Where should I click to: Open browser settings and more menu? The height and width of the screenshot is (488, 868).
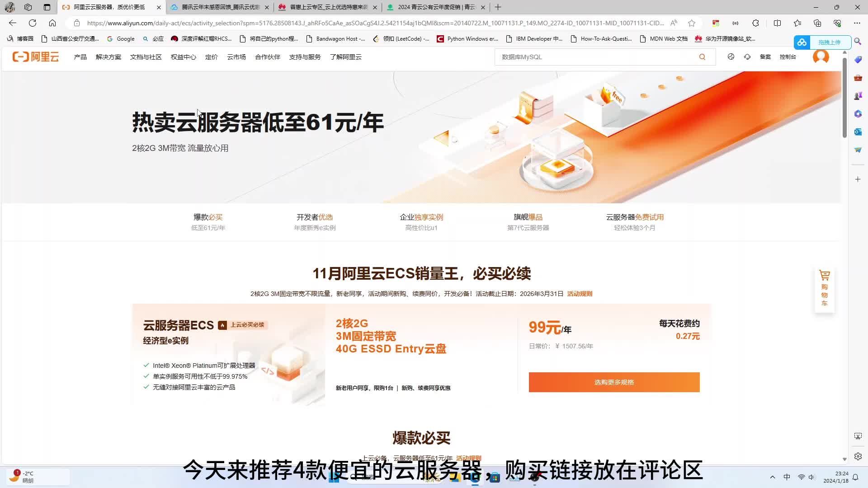[857, 23]
